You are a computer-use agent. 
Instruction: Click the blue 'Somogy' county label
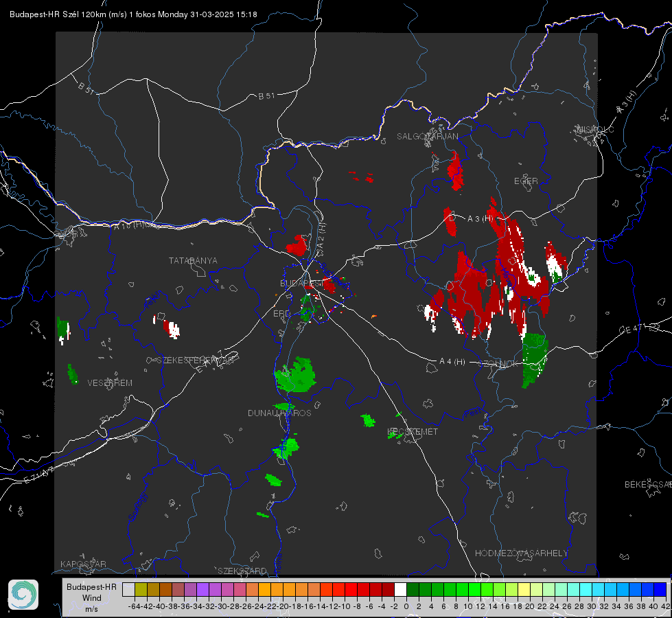[x=137, y=507]
